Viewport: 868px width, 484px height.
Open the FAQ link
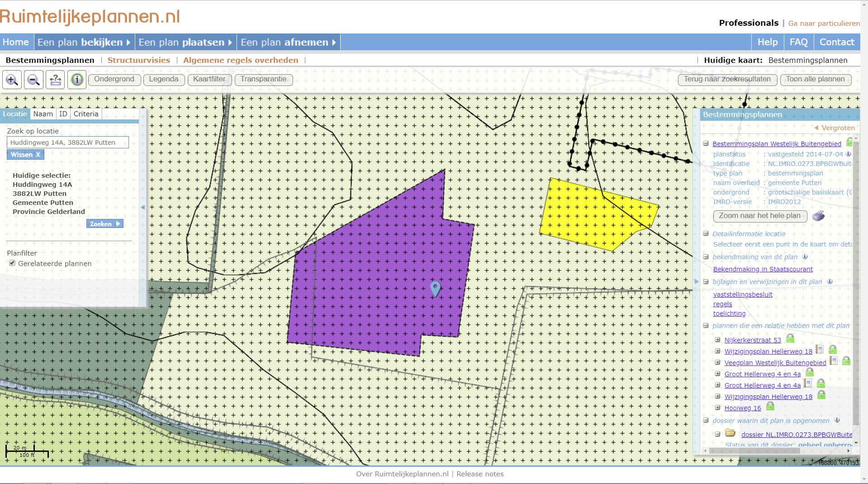799,42
